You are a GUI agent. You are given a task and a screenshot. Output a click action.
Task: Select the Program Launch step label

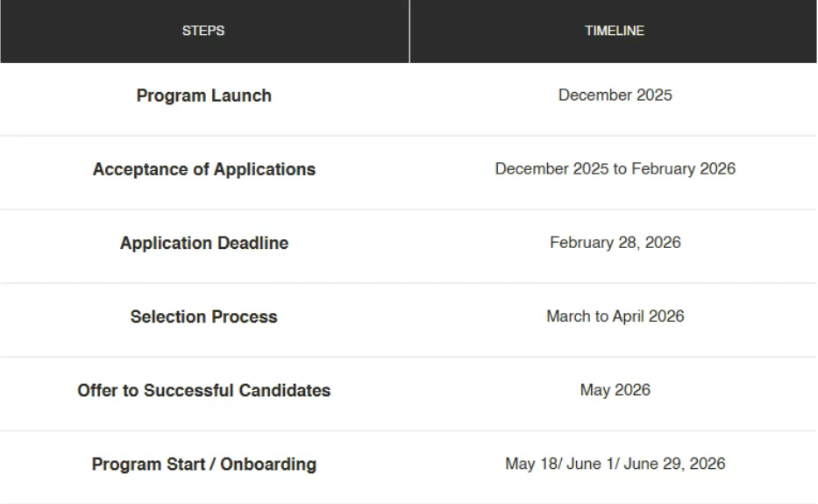[203, 96]
